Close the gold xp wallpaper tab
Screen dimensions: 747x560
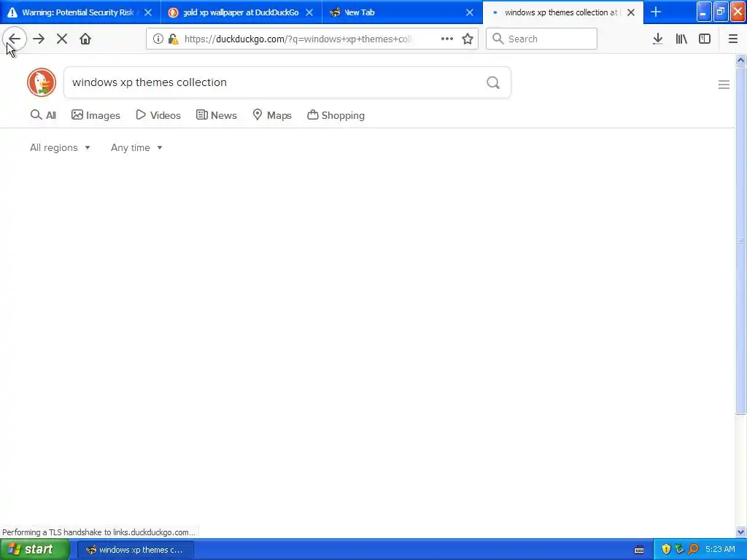309,12
